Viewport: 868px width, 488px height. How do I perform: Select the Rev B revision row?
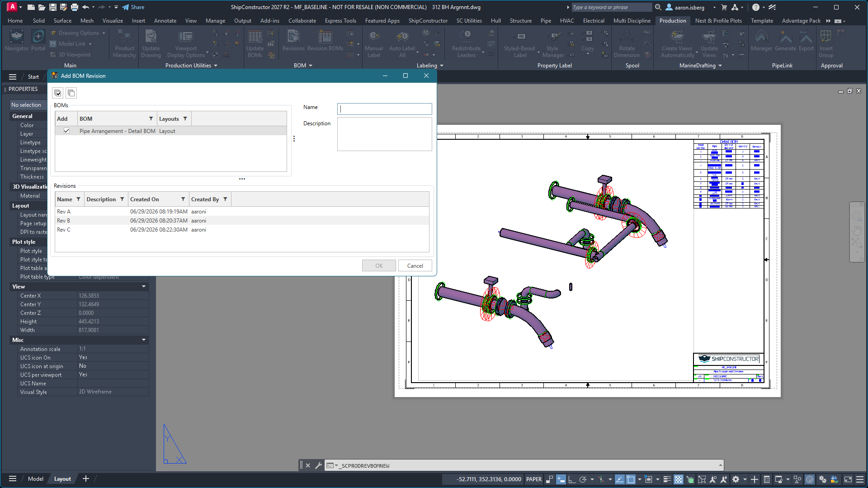242,221
